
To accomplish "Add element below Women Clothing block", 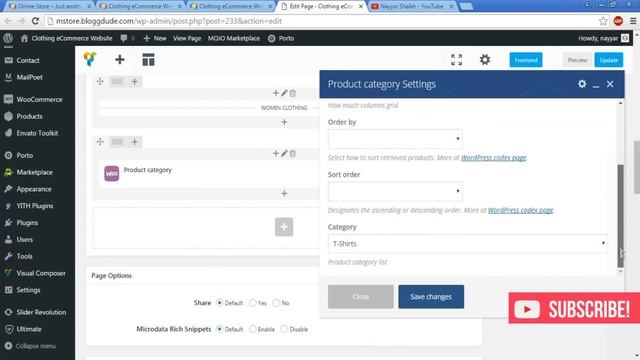I will [284, 122].
